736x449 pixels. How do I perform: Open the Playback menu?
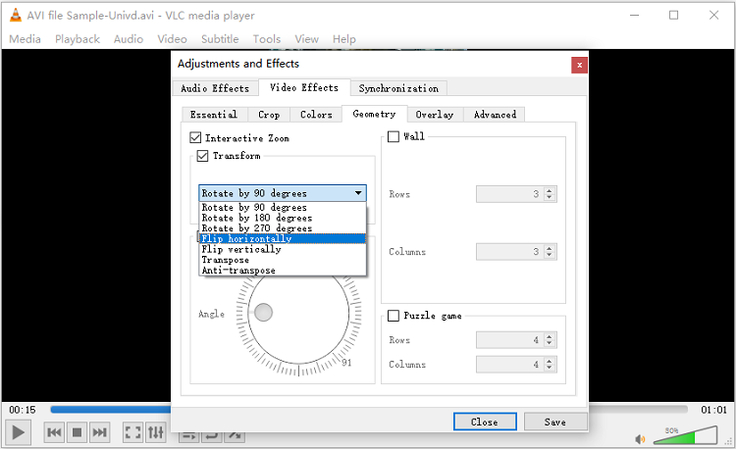[x=77, y=39]
